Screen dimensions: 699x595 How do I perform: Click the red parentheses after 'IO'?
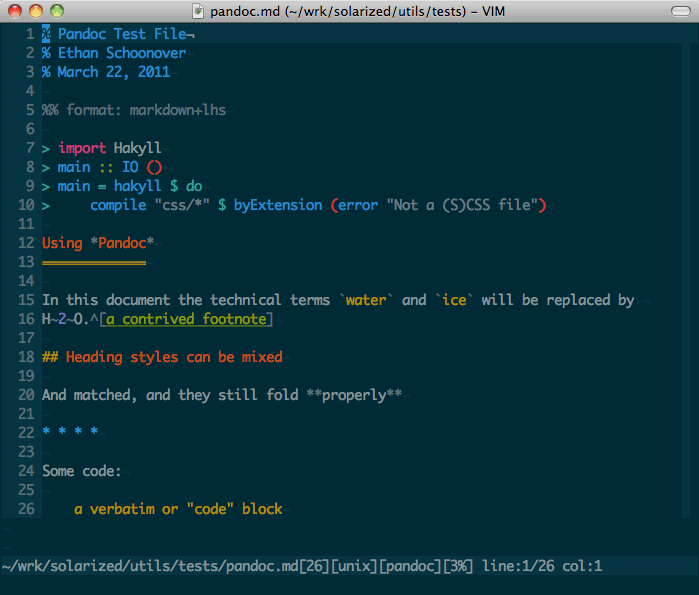(x=154, y=167)
